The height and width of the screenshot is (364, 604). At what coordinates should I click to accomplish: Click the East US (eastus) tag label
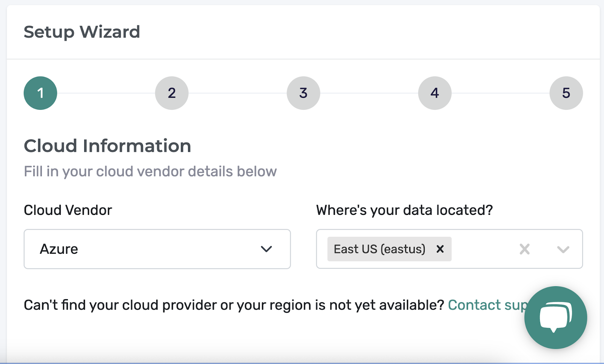(379, 249)
